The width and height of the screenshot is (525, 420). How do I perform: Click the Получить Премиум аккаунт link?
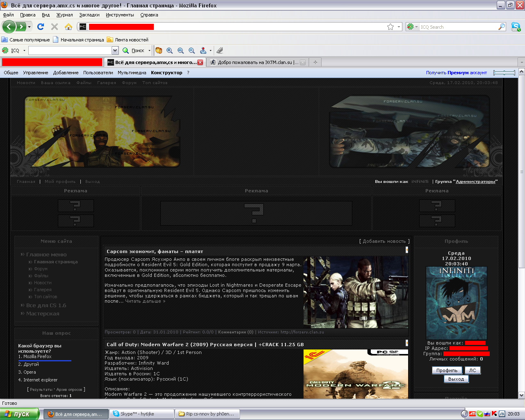(x=457, y=73)
